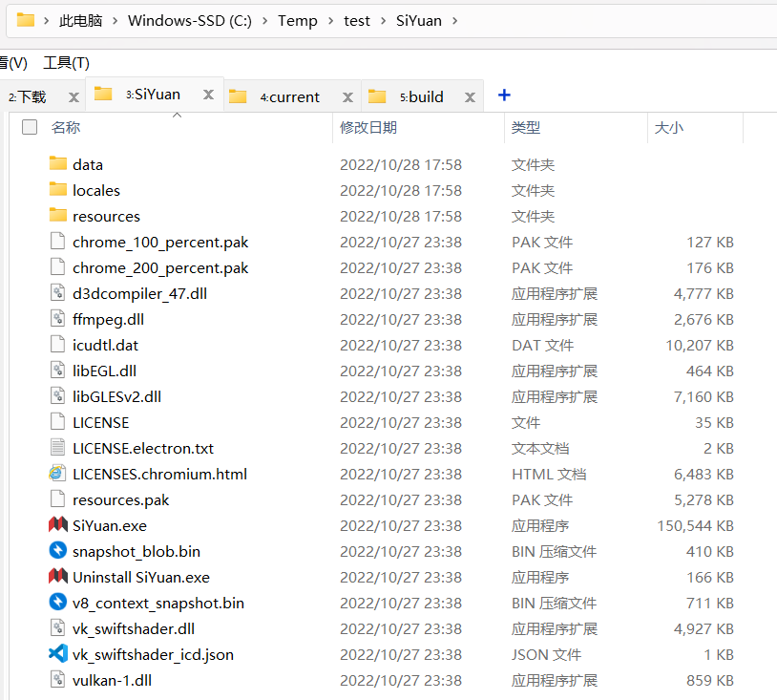Expand chevron after 此电脑 in path
This screenshot has width=777, height=700.
[x=115, y=21]
